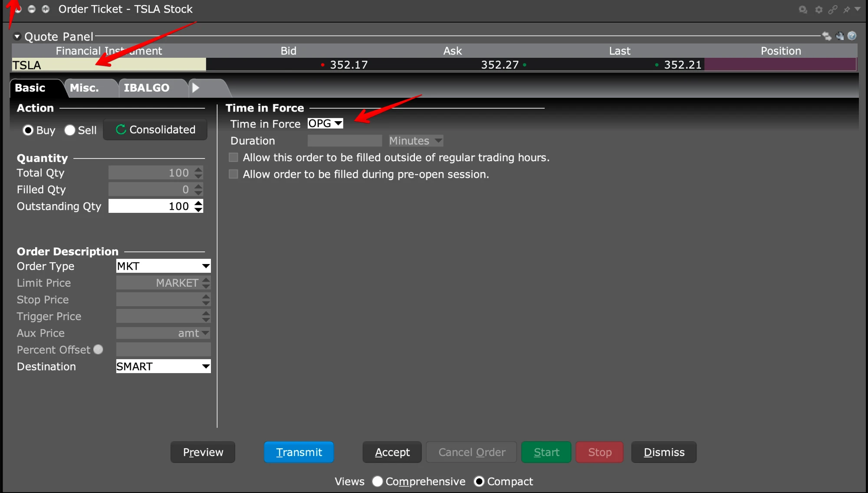Click the Financial Instrument column header

pyautogui.click(x=109, y=51)
